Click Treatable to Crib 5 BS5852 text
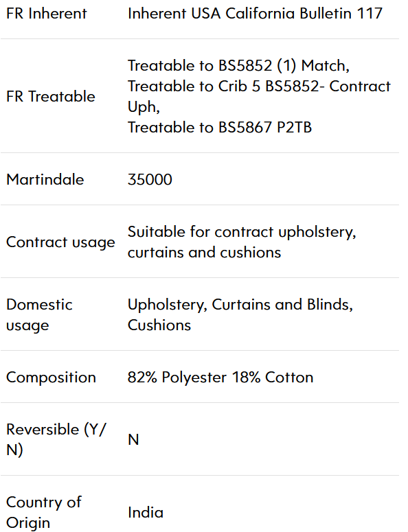 click(x=223, y=86)
